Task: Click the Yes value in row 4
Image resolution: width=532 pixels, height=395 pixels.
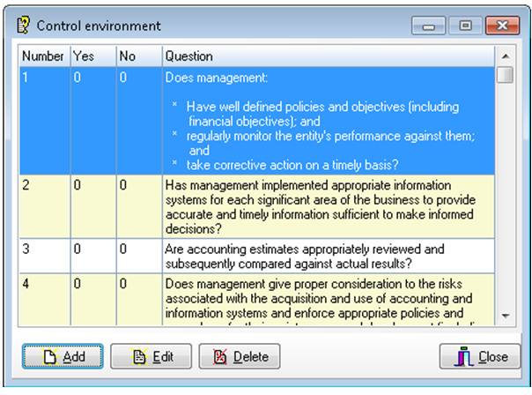Action: pos(93,300)
